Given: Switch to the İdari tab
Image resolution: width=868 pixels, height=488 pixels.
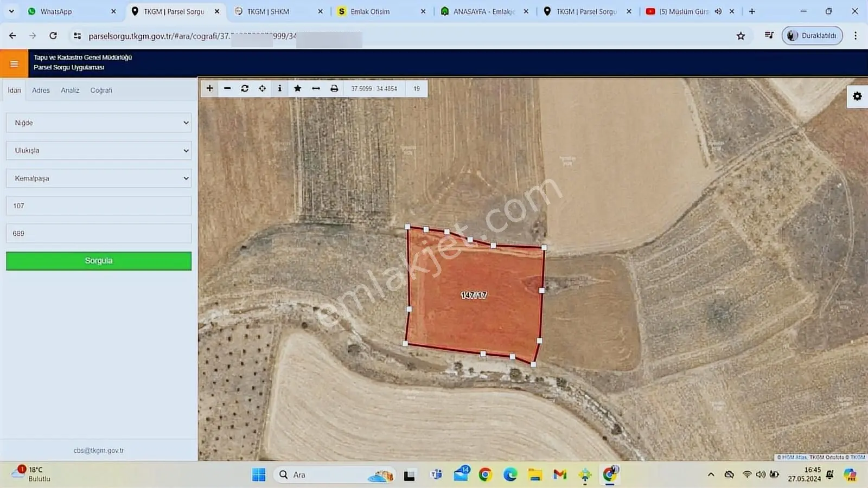Looking at the screenshot, I should pos(15,90).
